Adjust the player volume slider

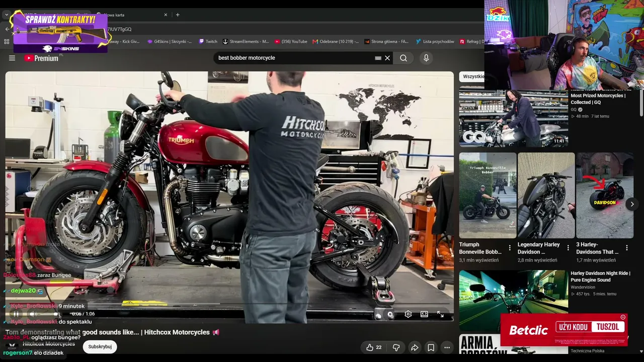(49, 314)
